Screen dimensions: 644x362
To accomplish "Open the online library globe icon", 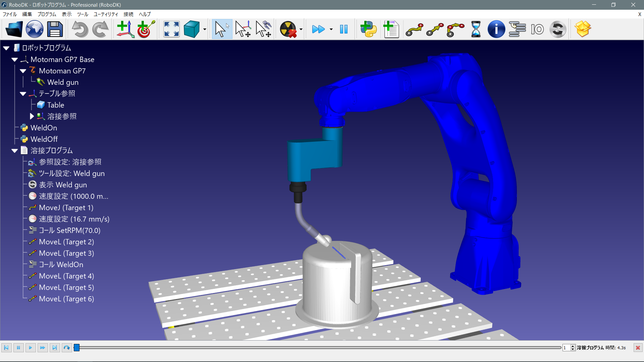I will (35, 29).
